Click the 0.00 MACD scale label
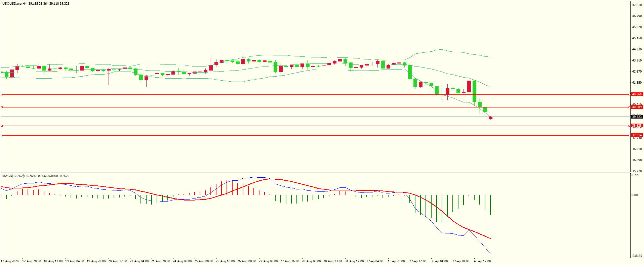 635,195
